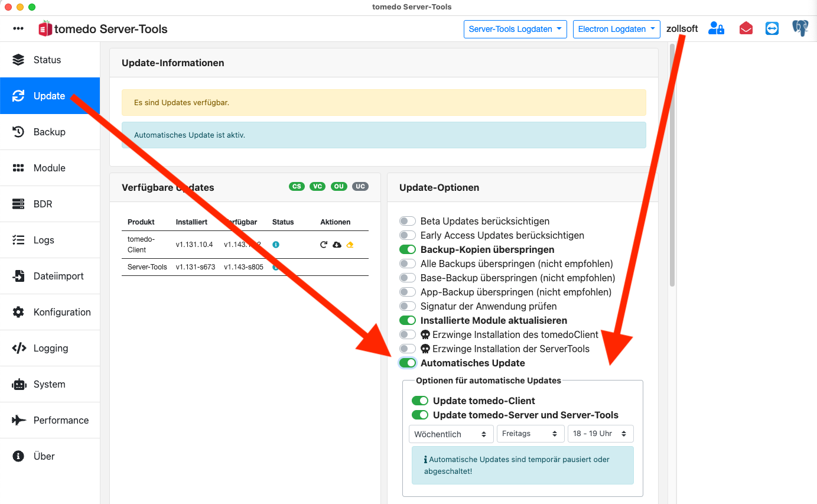Click the tomedo red book logo
The width and height of the screenshot is (817, 504).
tap(45, 28)
